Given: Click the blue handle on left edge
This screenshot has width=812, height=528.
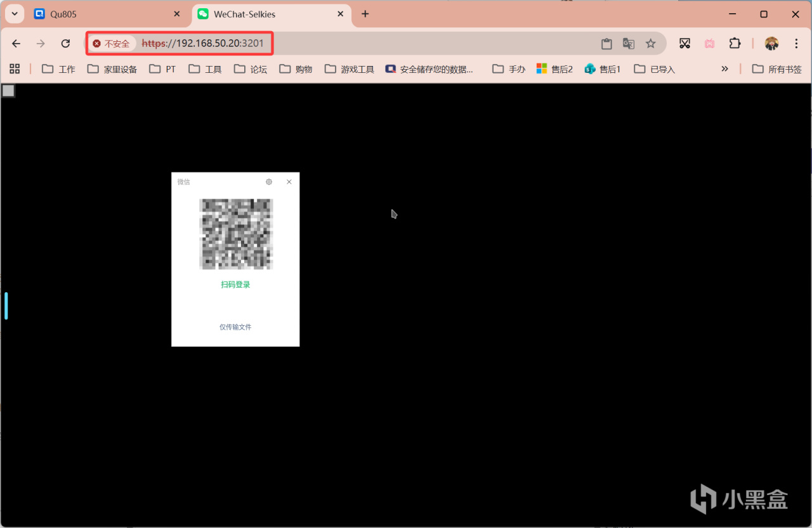Looking at the screenshot, I should tap(6, 306).
